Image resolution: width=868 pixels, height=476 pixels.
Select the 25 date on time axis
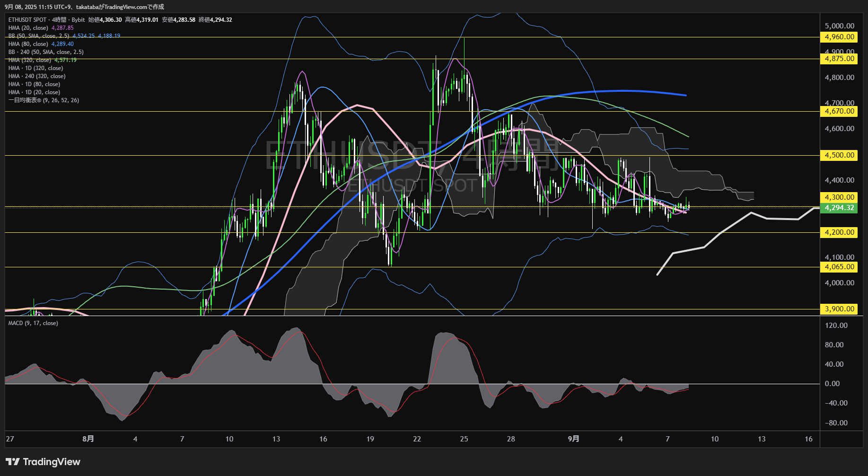464,439
